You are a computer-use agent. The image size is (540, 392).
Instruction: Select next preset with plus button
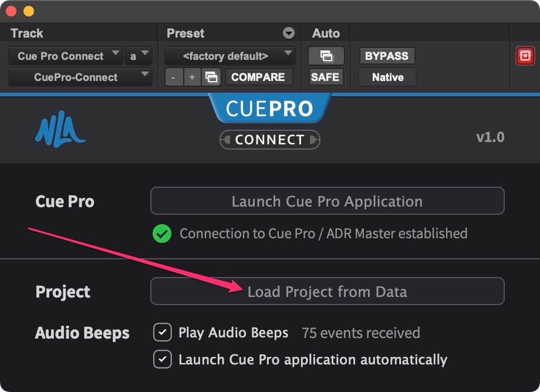tap(192, 77)
